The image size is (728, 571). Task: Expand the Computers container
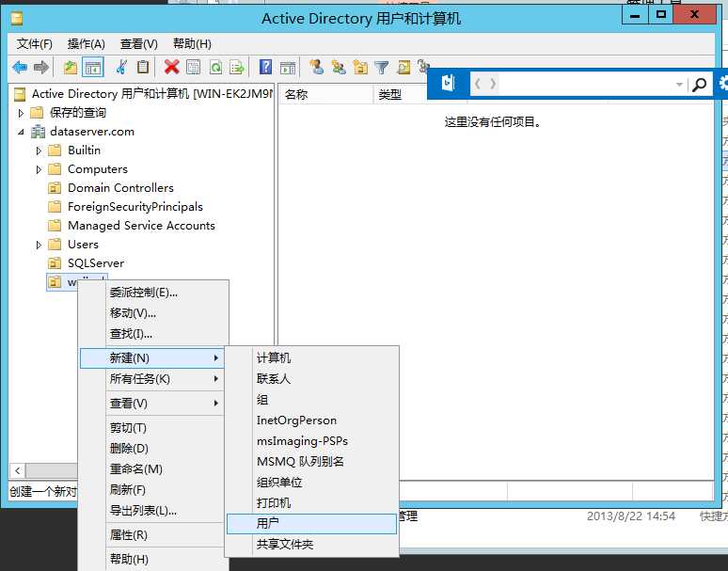click(x=39, y=169)
